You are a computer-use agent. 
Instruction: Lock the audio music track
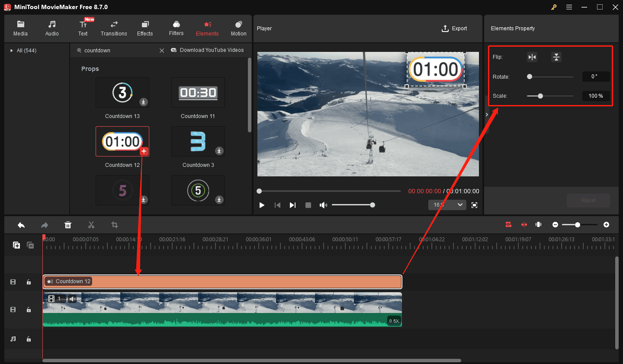click(x=29, y=339)
